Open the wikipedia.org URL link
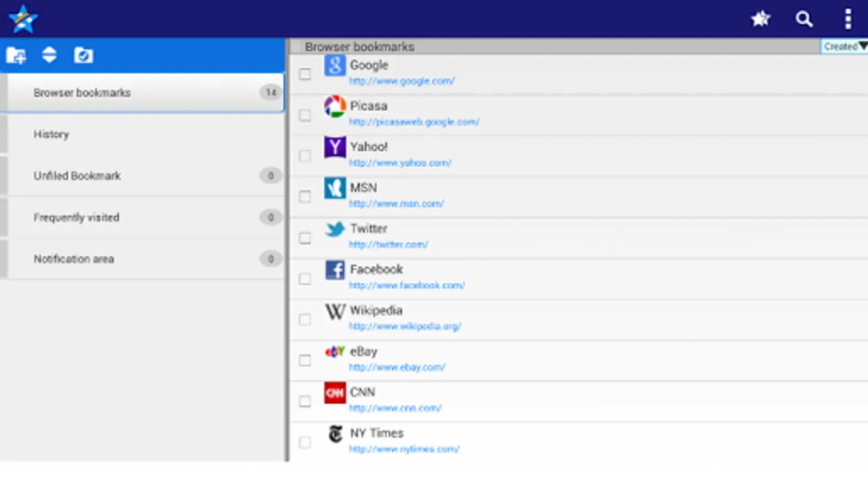 405,326
